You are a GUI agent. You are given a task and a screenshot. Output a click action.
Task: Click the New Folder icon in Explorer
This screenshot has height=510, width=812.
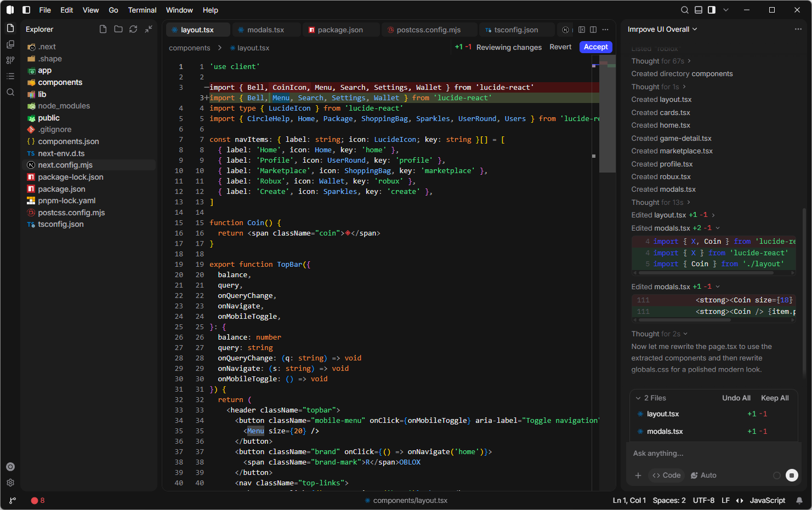tap(118, 29)
